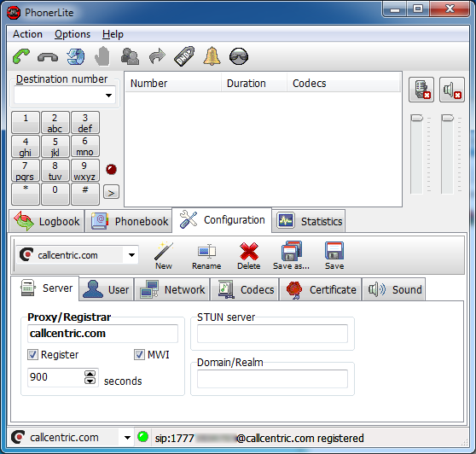Click the Delete profile red X
476x454 pixels.
248,255
